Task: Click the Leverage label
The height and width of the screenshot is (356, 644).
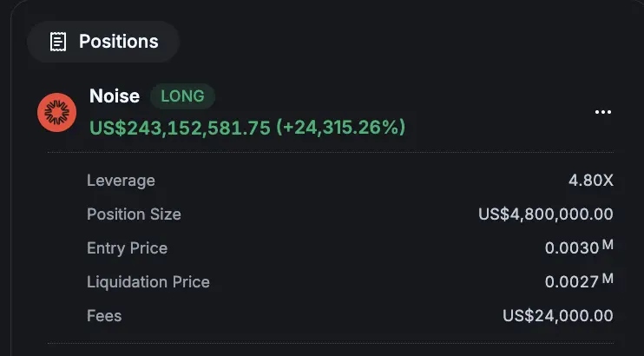Action: tap(122, 181)
